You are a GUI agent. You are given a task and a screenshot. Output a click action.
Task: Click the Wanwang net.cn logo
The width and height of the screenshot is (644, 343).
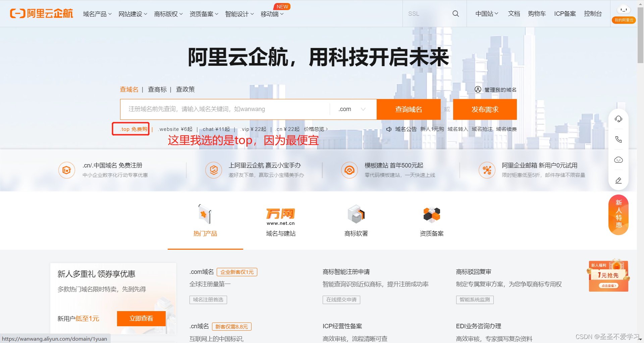coord(281,217)
